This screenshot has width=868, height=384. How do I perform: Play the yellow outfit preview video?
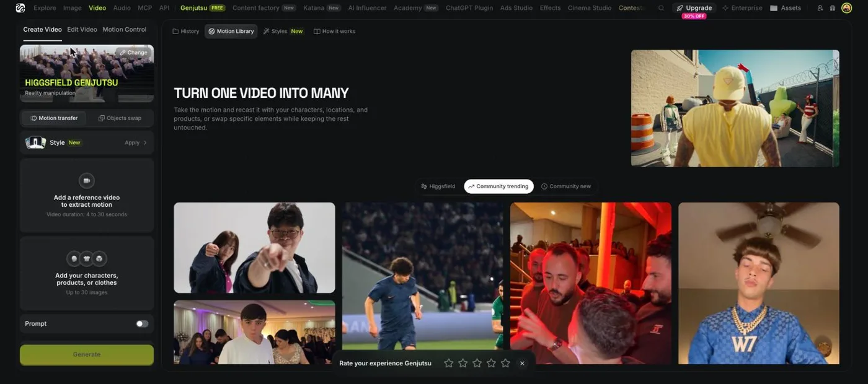click(x=735, y=108)
